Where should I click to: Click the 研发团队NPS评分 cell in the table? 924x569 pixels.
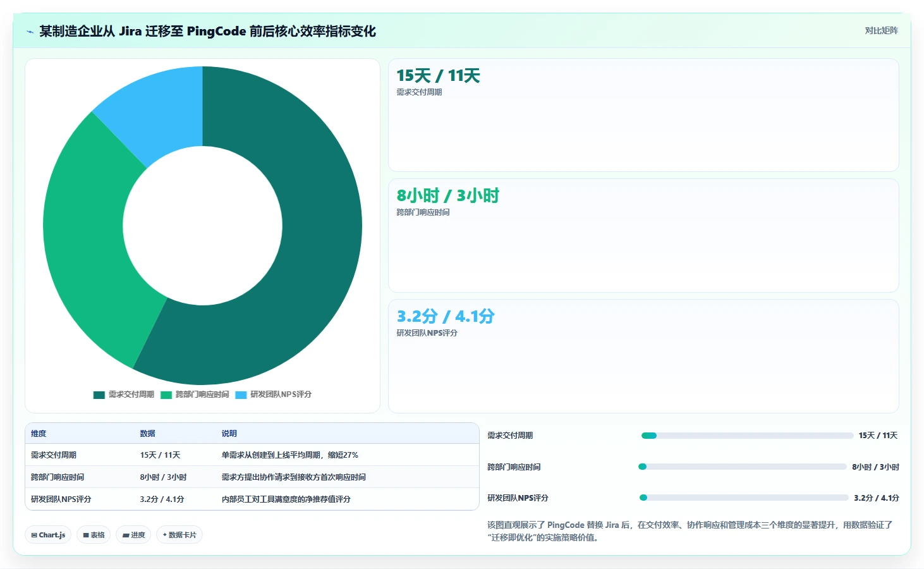[x=61, y=499]
